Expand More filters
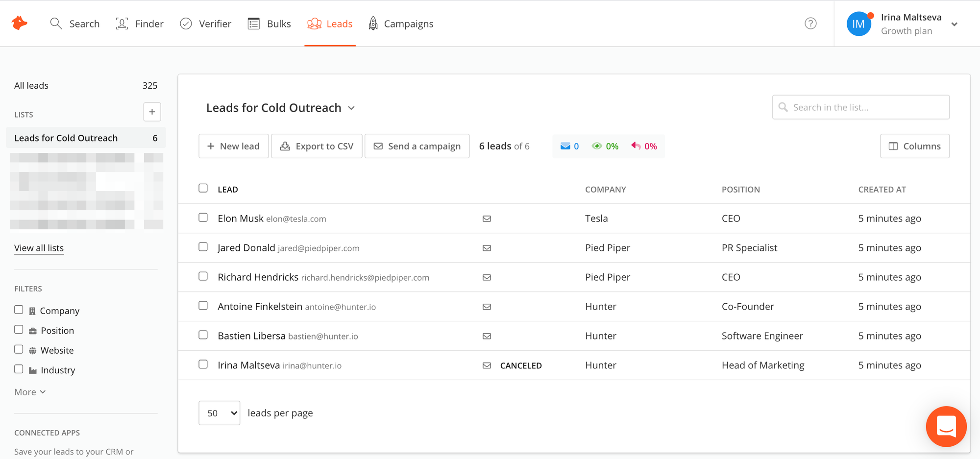This screenshot has height=459, width=980. coord(30,392)
